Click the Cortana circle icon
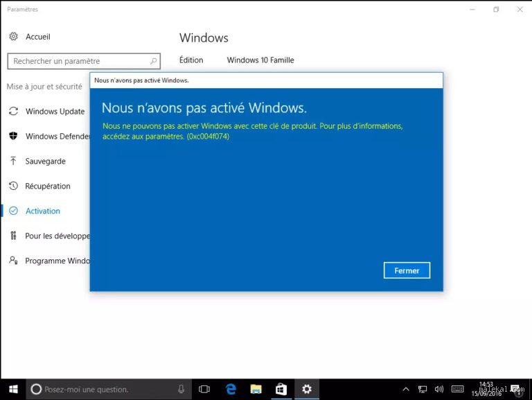The width and height of the screenshot is (532, 400). pos(36,389)
